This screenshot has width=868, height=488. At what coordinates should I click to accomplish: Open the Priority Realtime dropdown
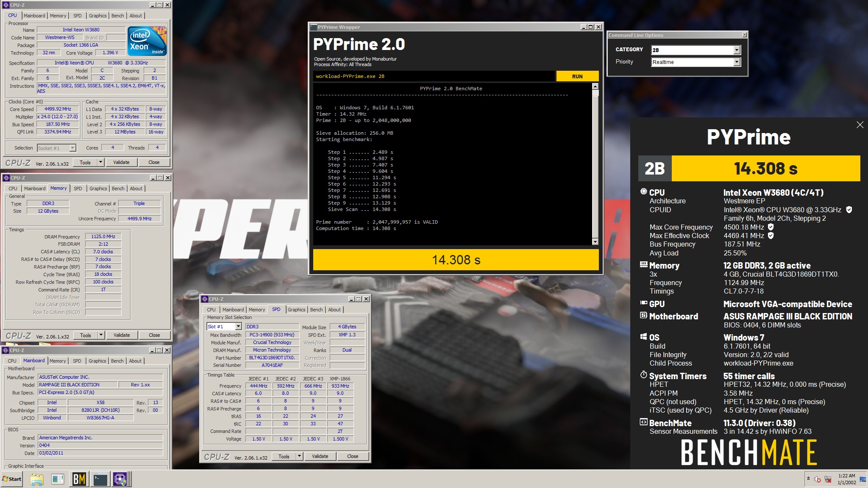pos(737,62)
